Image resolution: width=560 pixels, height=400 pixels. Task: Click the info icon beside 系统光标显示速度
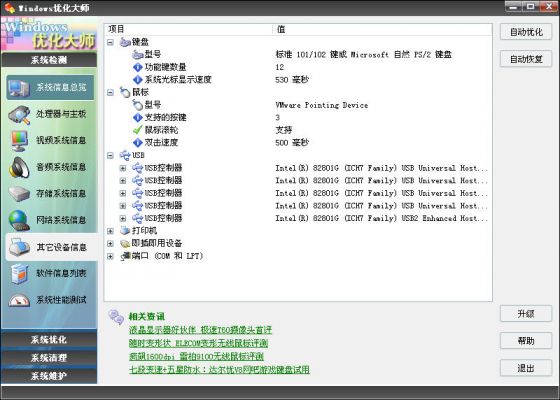tap(138, 80)
